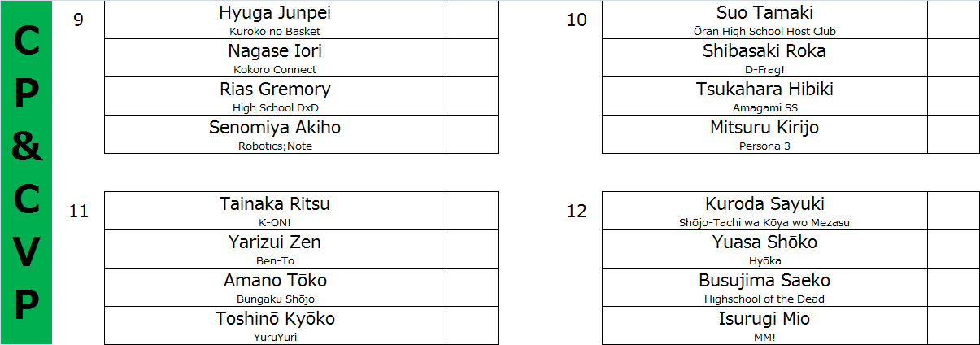Click the blank cell beside Toshinō Kyōko
Image resolution: width=980 pixels, height=345 pixels.
point(472,325)
